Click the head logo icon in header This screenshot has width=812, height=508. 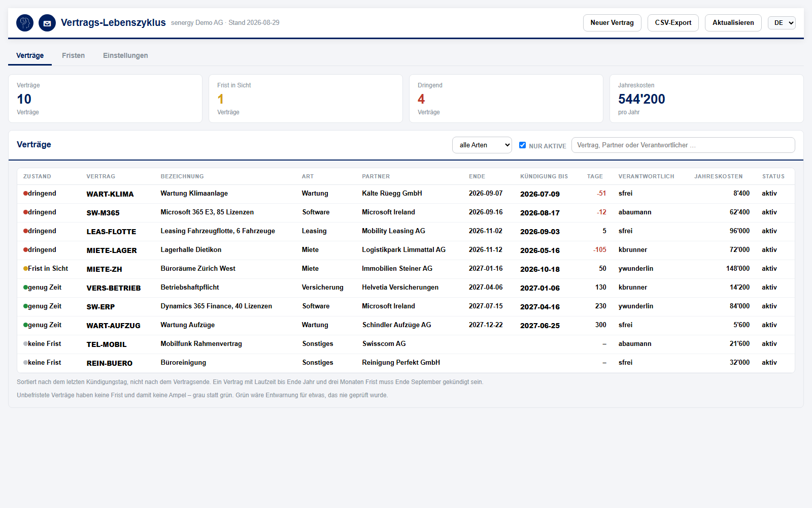[25, 23]
